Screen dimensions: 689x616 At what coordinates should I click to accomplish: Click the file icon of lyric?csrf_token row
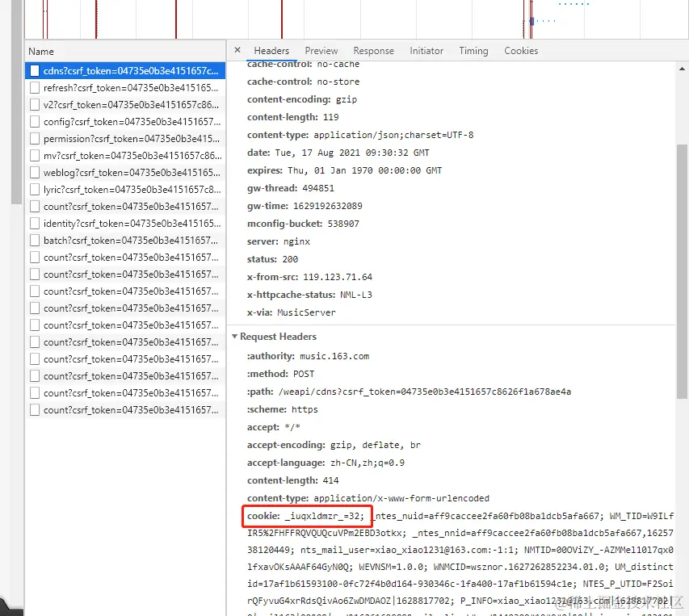point(35,189)
